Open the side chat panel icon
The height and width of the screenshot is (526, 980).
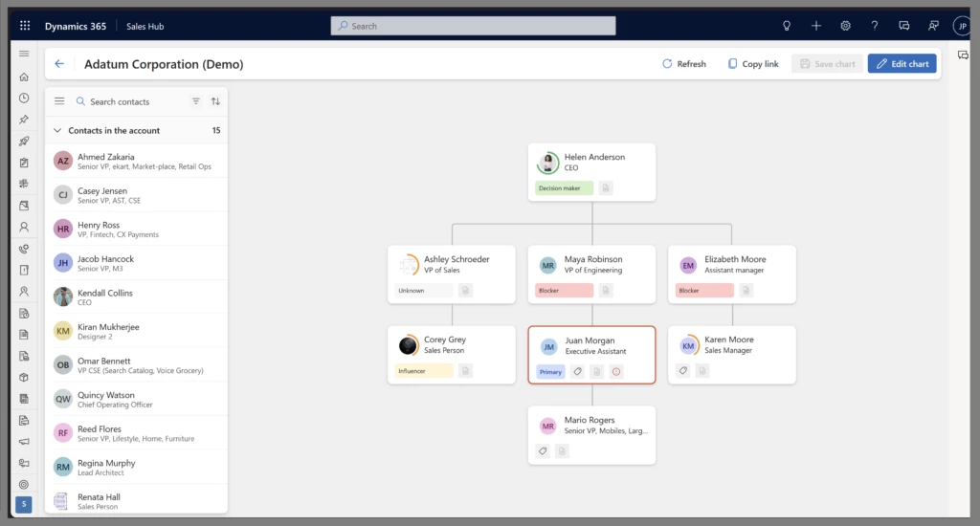coord(963,55)
